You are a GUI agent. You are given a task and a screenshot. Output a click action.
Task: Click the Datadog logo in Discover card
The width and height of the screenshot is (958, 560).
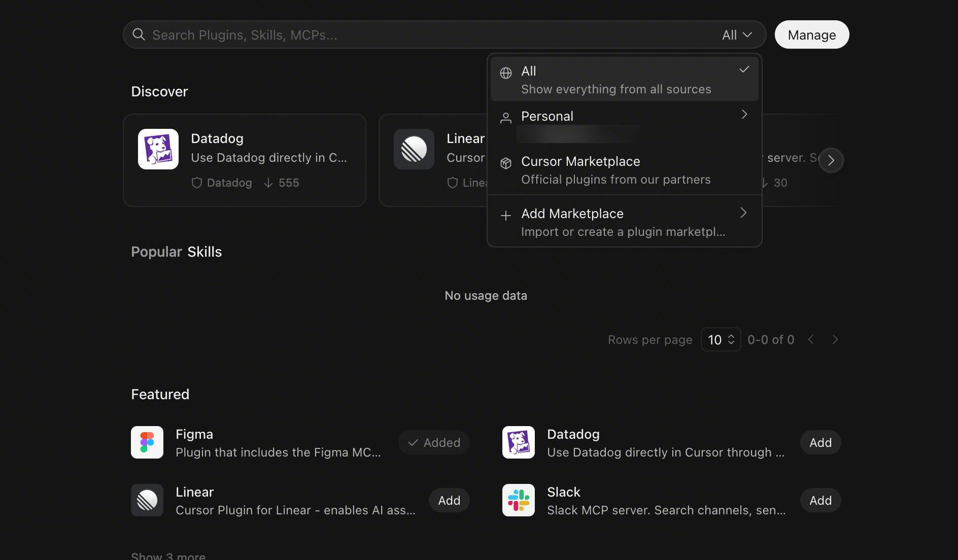(158, 149)
